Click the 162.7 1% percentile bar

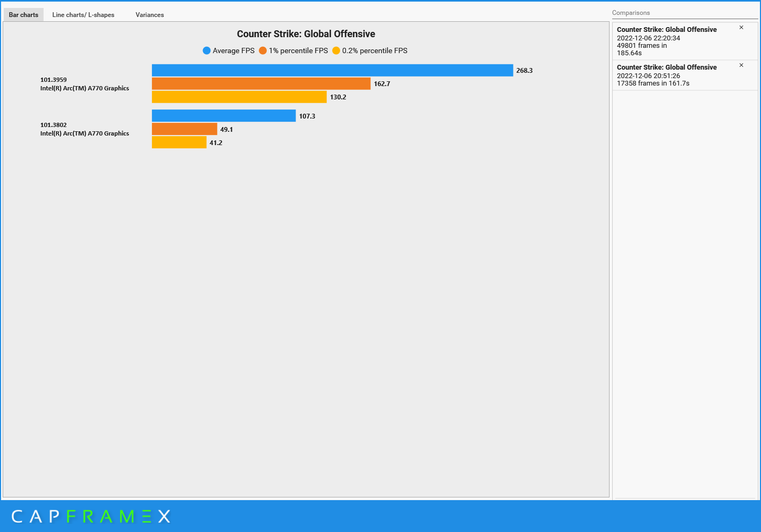[x=261, y=83]
